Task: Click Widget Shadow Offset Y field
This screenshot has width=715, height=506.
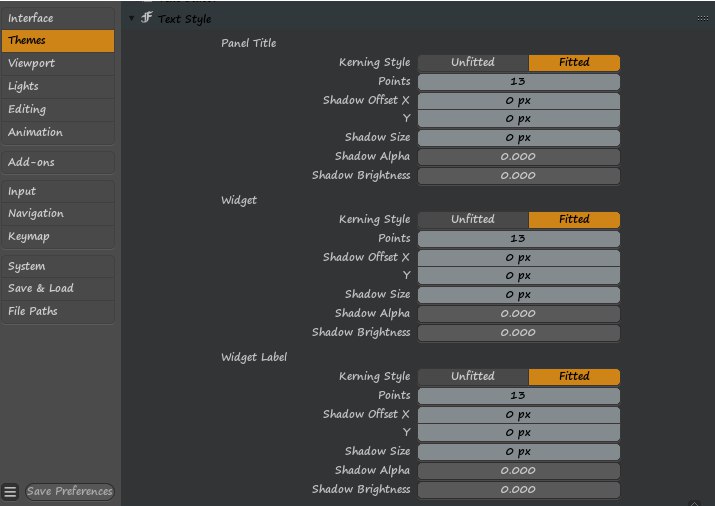Action: [x=519, y=276]
